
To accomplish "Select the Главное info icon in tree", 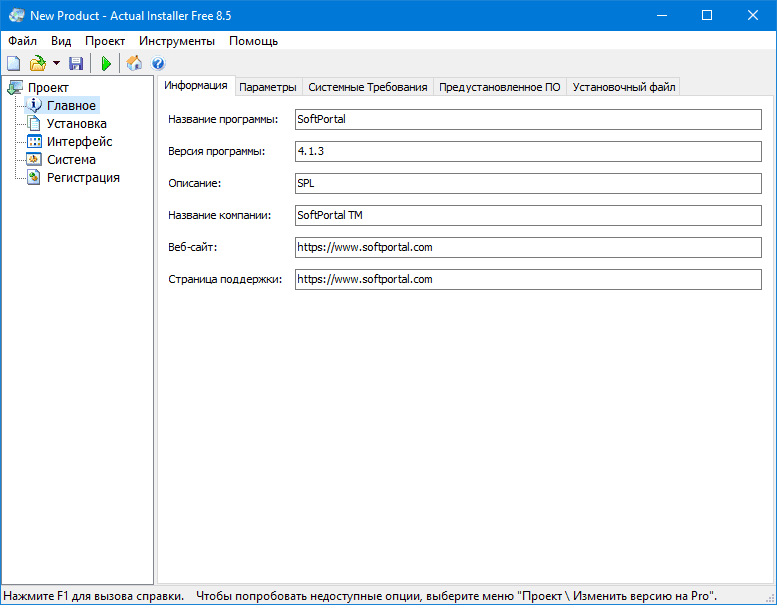I will coord(35,105).
